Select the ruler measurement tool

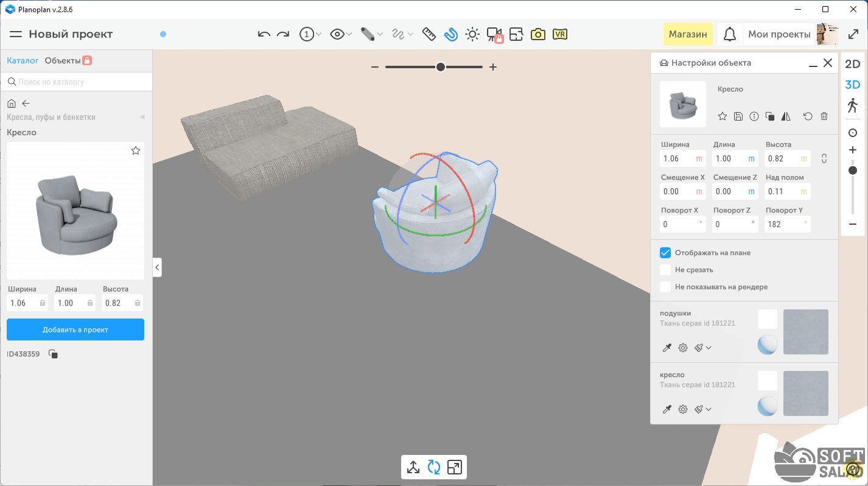(429, 35)
